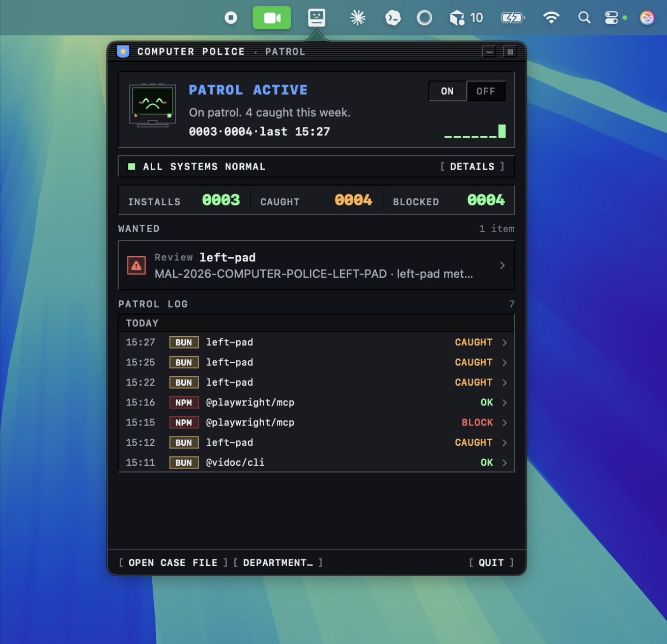This screenshot has height=644, width=667.
Task: Click the terminal chat bubble menu bar icon
Action: 393,18
